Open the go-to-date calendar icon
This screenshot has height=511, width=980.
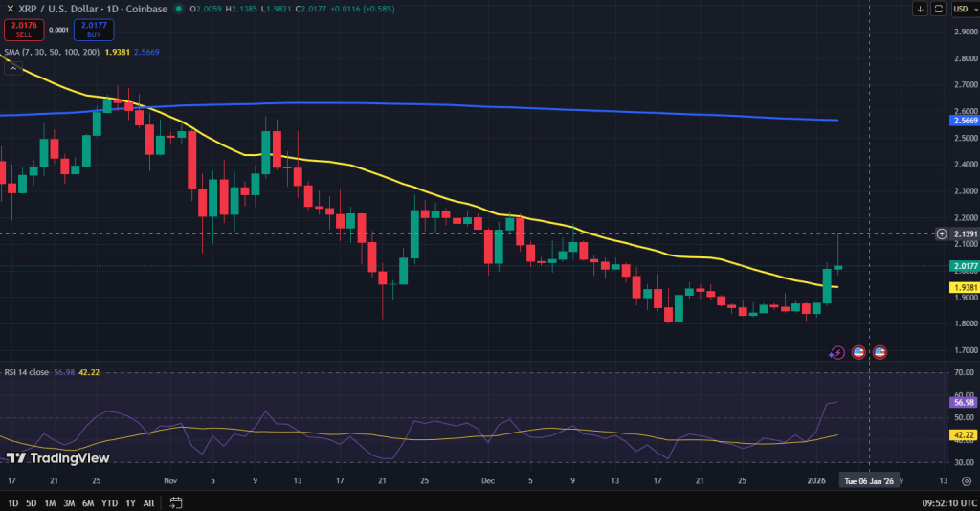click(176, 502)
